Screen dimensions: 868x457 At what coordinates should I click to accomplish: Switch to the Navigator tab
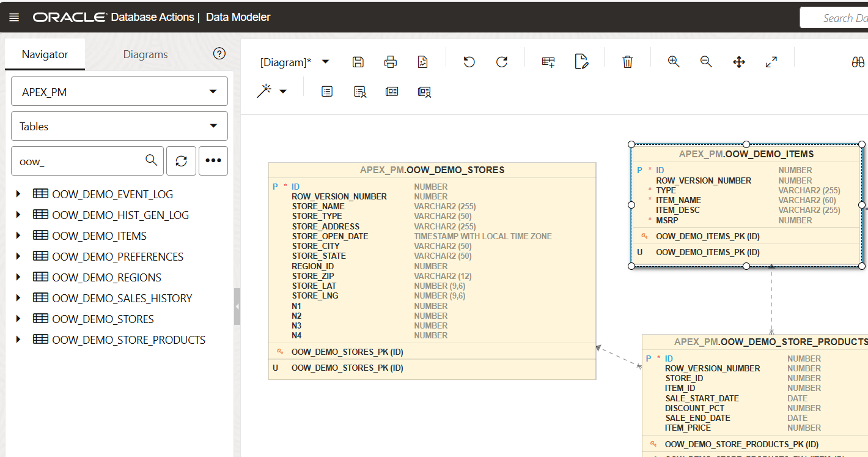(45, 54)
